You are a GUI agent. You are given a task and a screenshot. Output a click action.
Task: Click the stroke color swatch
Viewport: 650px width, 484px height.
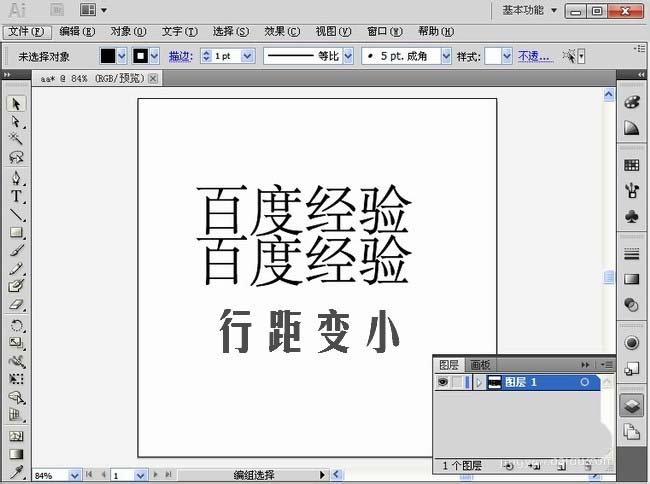140,56
